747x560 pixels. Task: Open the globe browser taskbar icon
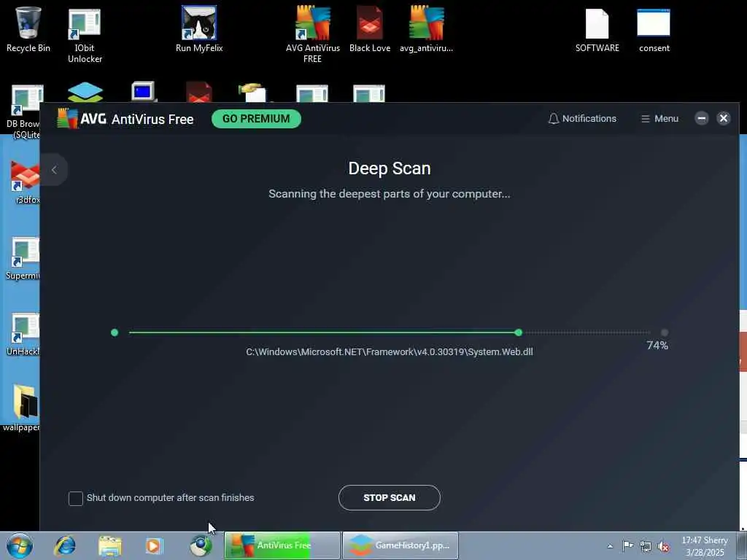point(201,545)
